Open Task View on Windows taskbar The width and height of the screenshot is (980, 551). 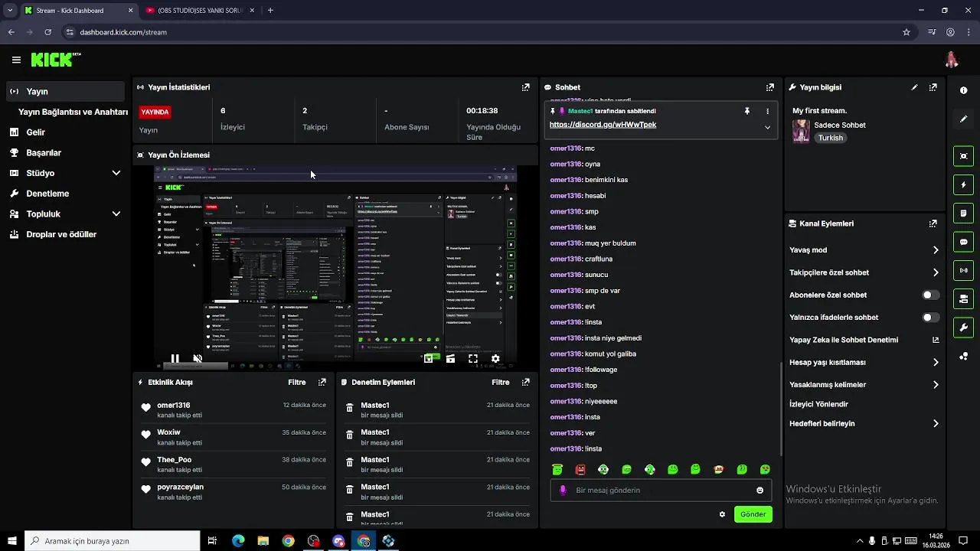[213, 541]
